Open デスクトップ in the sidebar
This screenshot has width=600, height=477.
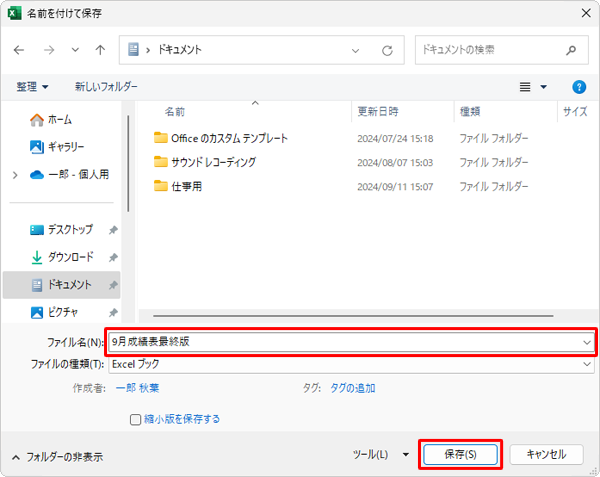click(x=61, y=230)
